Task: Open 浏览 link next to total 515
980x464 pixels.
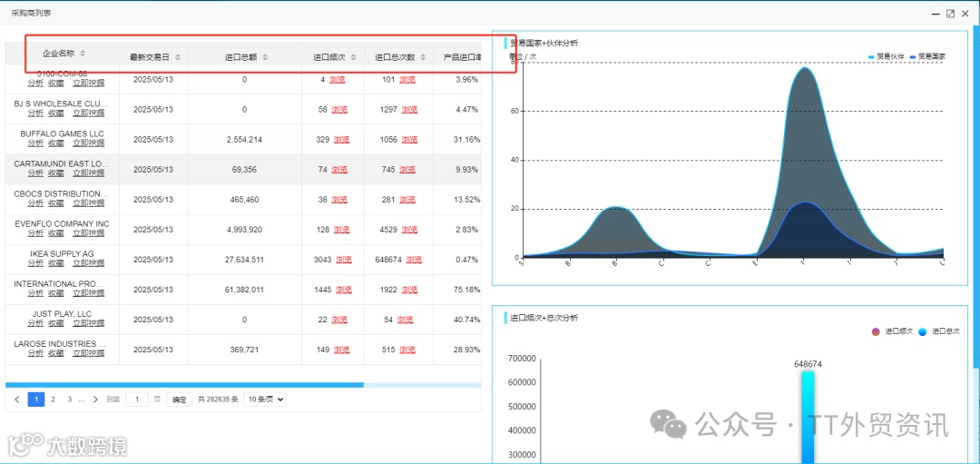Action: tap(407, 350)
